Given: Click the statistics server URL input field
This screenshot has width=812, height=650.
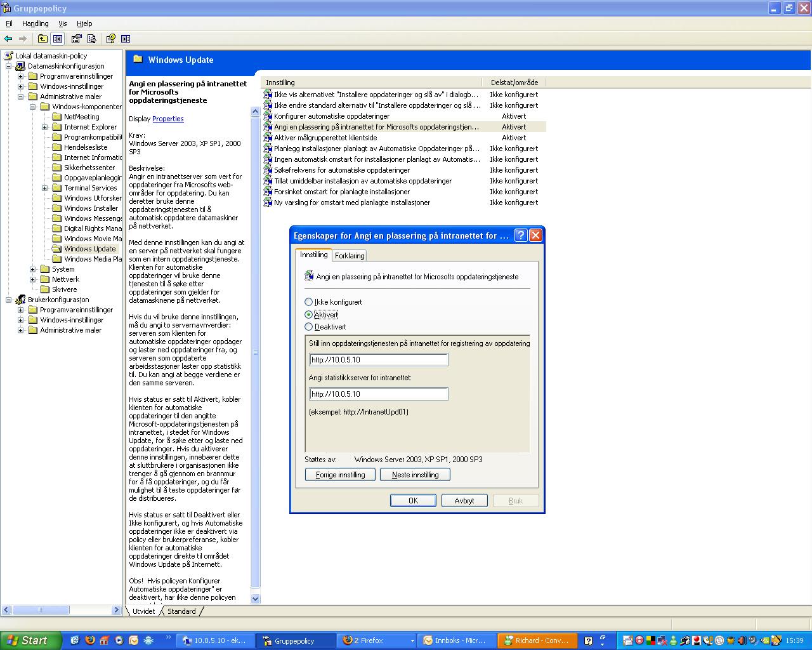Looking at the screenshot, I should pos(379,394).
